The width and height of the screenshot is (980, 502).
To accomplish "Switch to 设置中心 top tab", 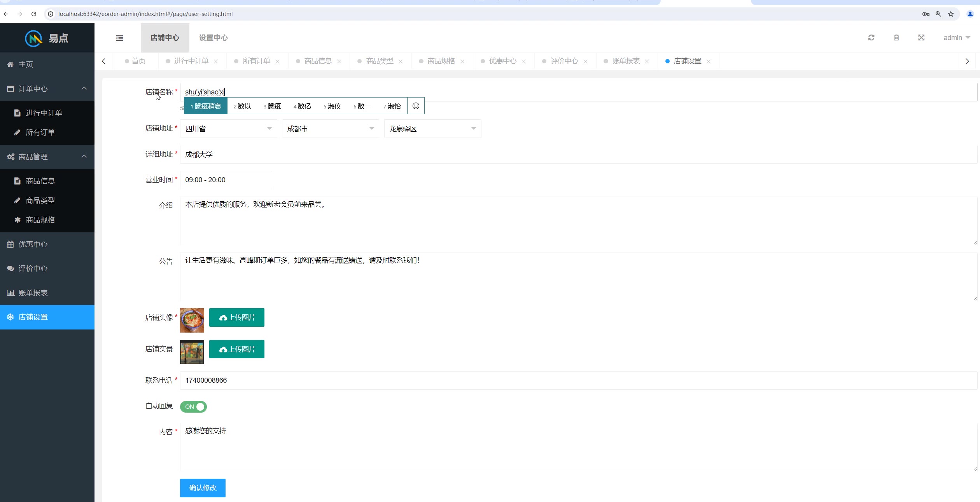I will coord(213,38).
